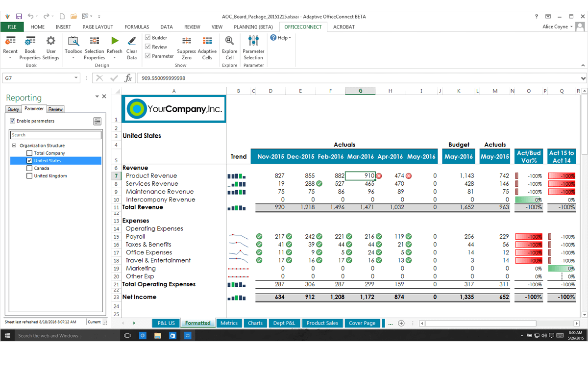Viewport: 588px width, 374px height.
Task: Click the insert function fx icon
Action: click(x=128, y=78)
